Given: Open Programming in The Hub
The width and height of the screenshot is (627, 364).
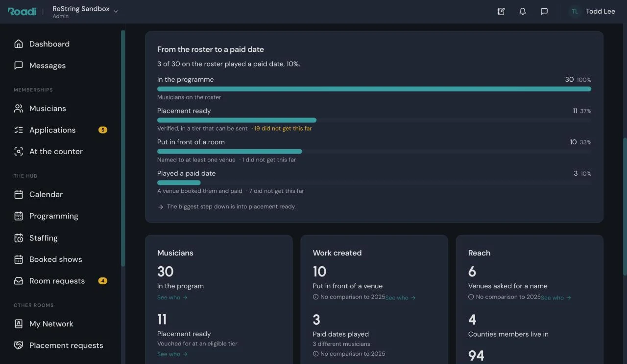Looking at the screenshot, I should (53, 216).
